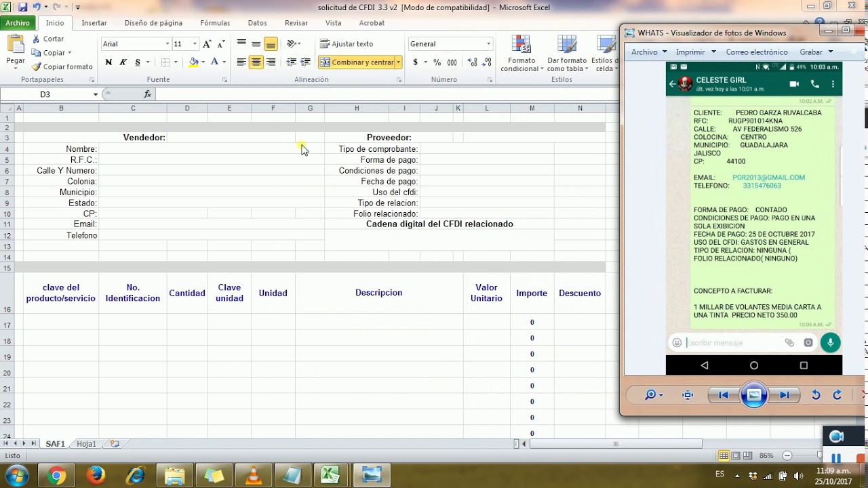This screenshot has height=488, width=868.
Task: Select the SAF1 sheet tab
Action: pos(56,444)
